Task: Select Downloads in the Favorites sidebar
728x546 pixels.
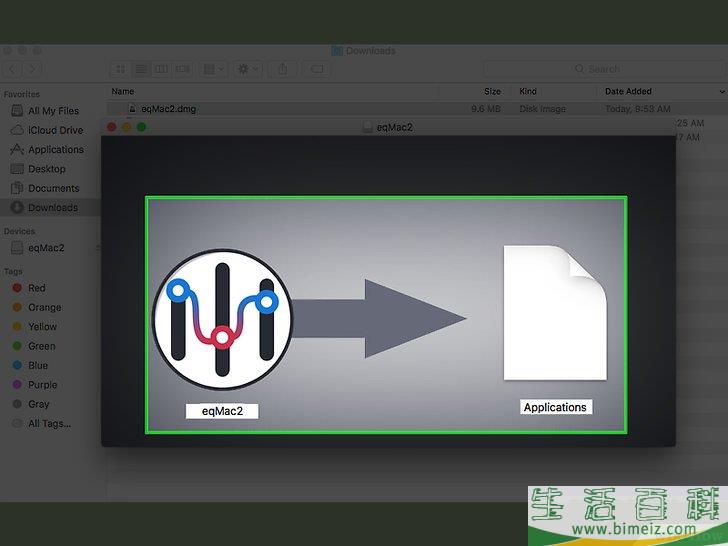Action: (52, 208)
